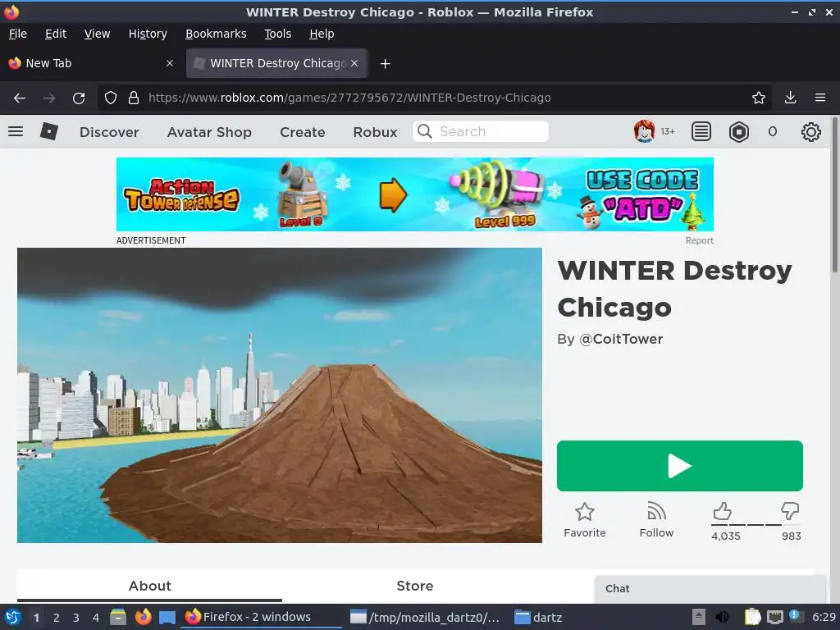
Task: Open the /tmp/mozilla_dartz0 taskbar window
Action: [x=424, y=617]
